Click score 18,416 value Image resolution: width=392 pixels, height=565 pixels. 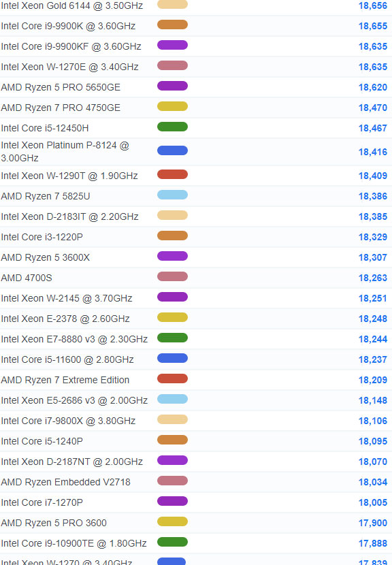373,152
